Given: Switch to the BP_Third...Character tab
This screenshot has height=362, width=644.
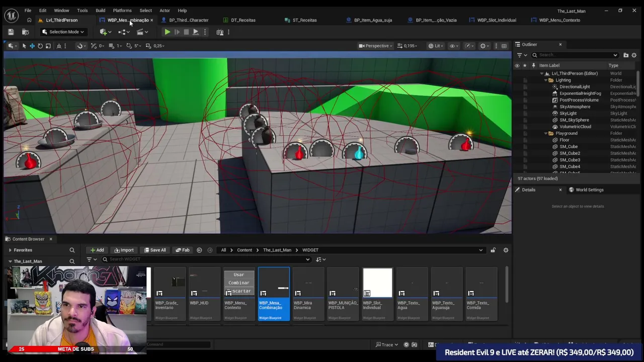Looking at the screenshot, I should 188,20.
